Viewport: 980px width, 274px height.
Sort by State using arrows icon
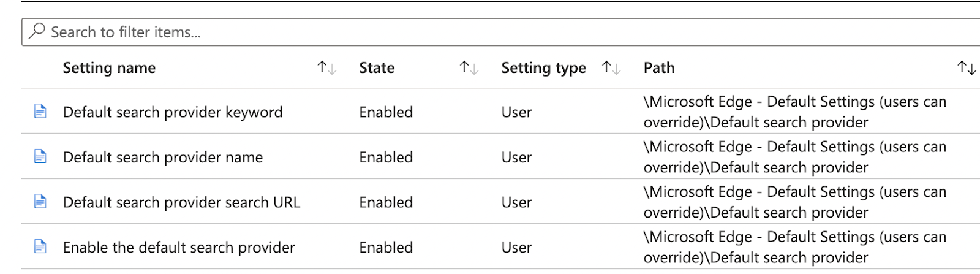point(469,68)
